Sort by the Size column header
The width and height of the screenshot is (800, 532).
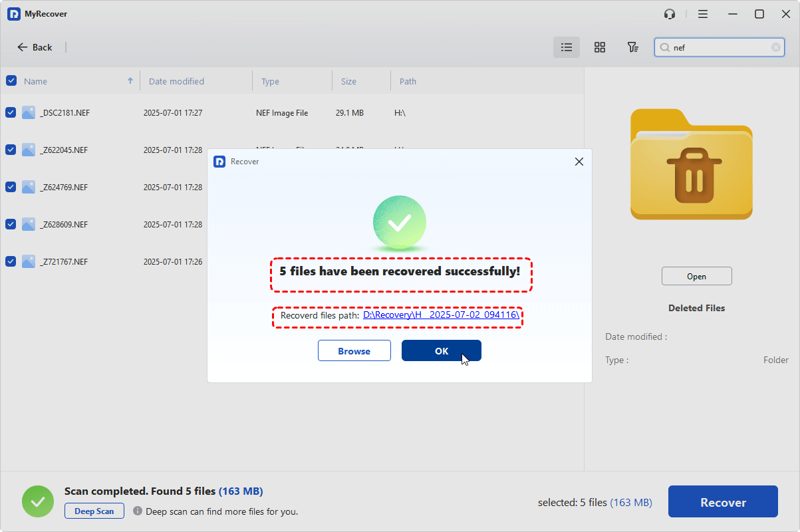tap(348, 81)
